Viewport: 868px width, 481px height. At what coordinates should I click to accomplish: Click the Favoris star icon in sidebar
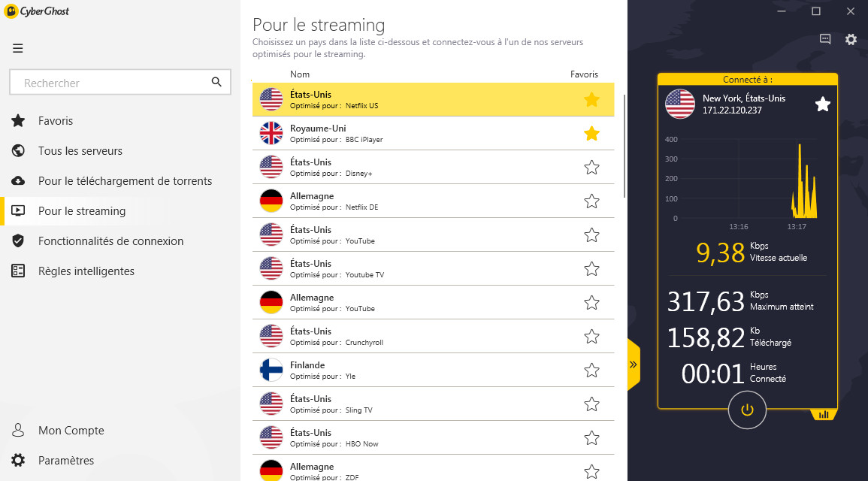click(x=18, y=120)
